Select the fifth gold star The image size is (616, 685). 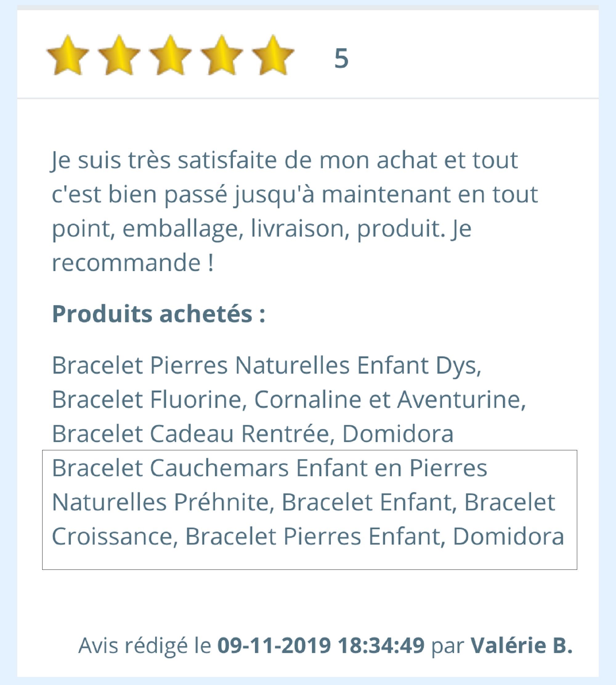(x=273, y=55)
